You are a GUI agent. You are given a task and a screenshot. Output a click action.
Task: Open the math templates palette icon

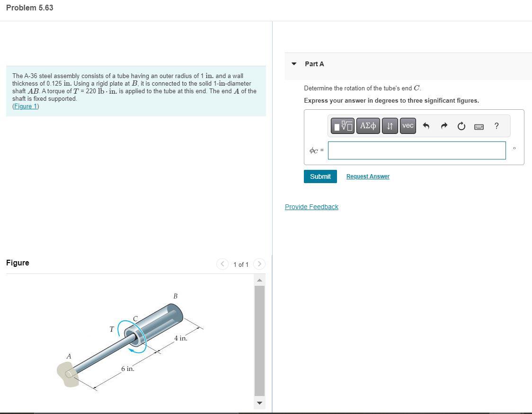[x=342, y=125]
